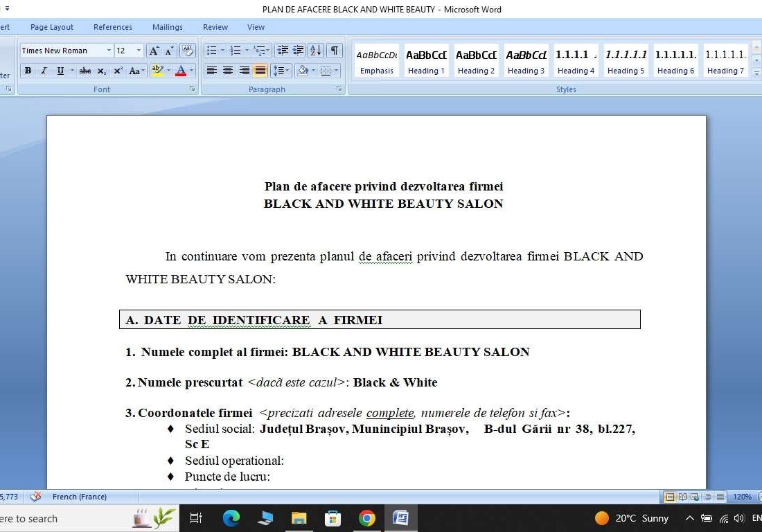Apply the Heading 1 style
The image size is (762, 532).
426,59
